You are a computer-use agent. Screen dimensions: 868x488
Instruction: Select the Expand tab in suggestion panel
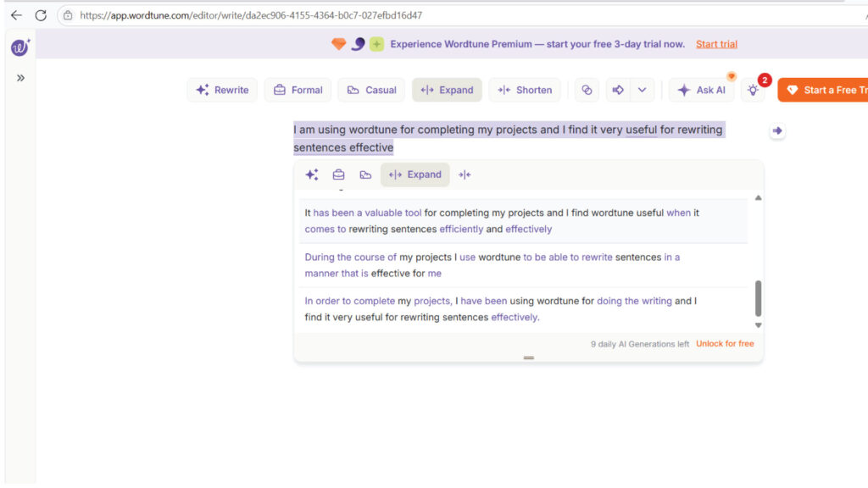tap(415, 175)
